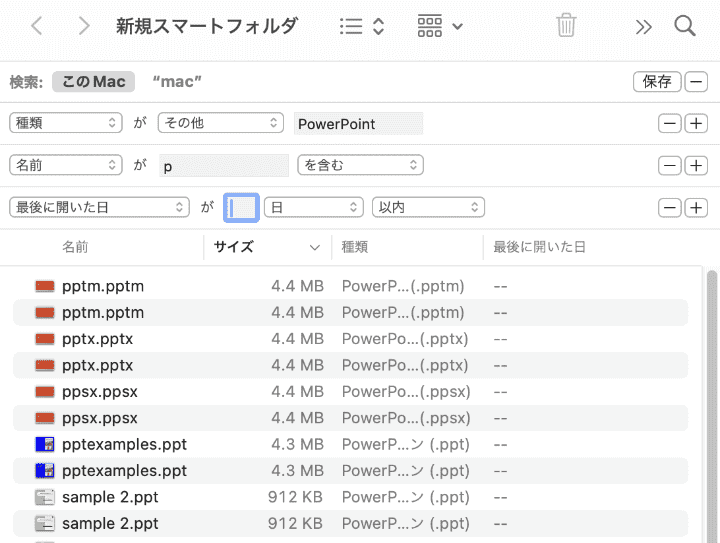Open the group-by grid icon menu
The height and width of the screenshot is (543, 720).
(x=440, y=26)
